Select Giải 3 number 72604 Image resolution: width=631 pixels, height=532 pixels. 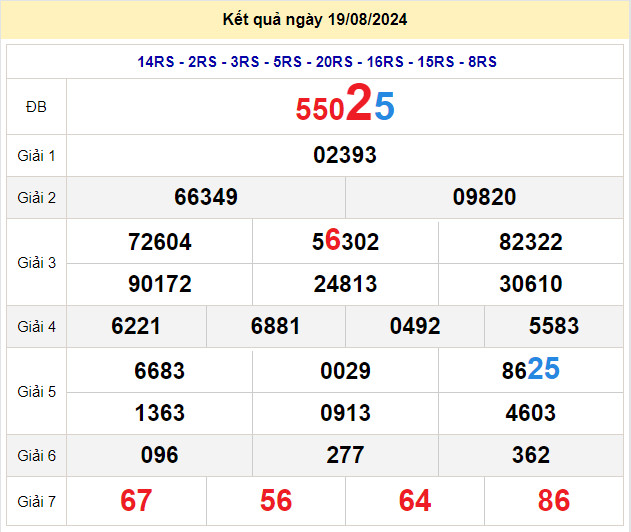(160, 242)
